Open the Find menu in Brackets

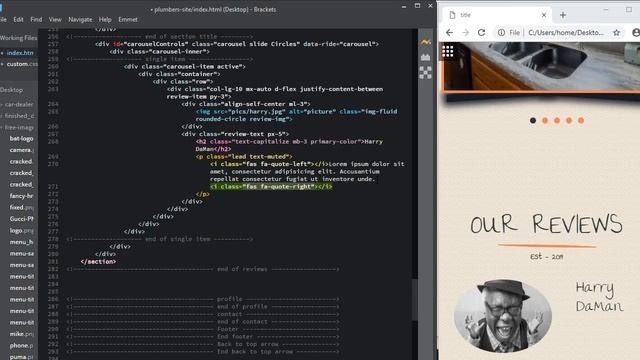pos(36,19)
